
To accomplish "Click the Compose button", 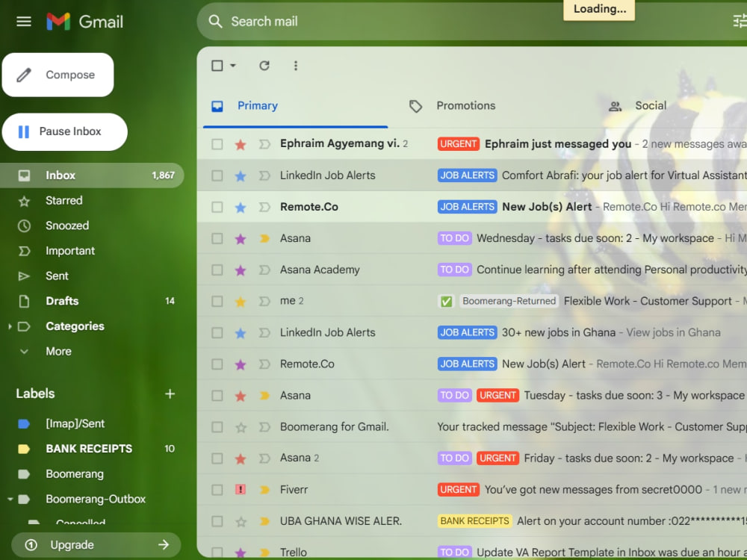I will (58, 75).
